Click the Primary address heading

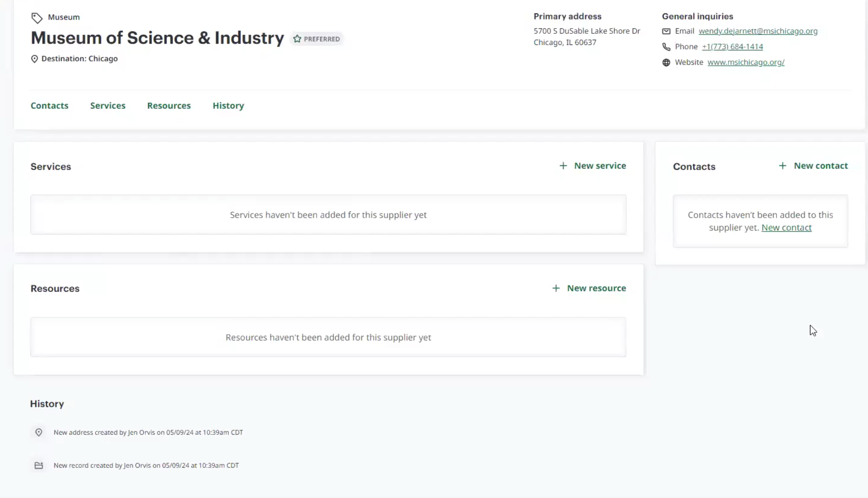[x=567, y=16]
